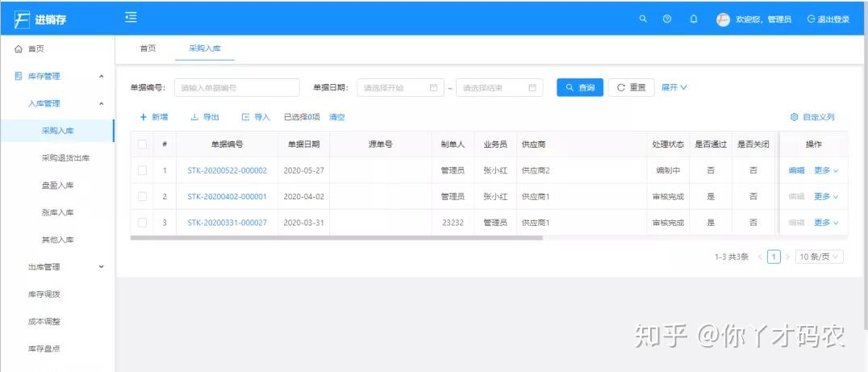This screenshot has width=868, height=372.
Task: Open help question mark icon
Action: 667,19
